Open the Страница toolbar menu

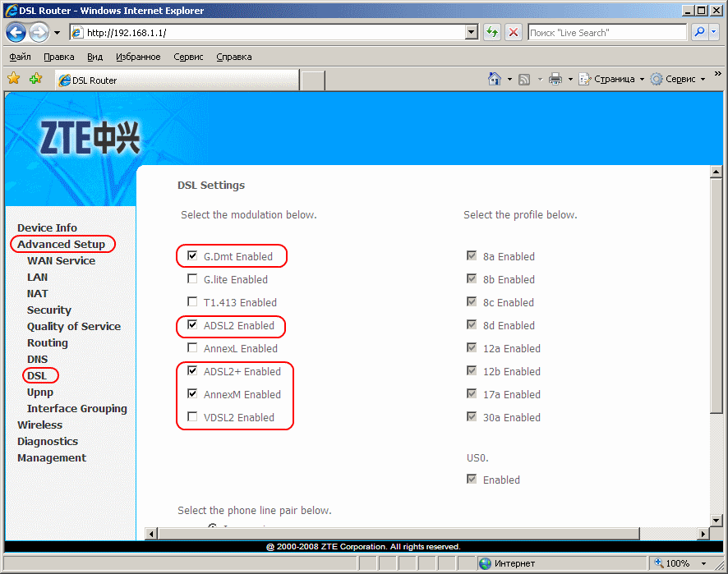(x=611, y=79)
